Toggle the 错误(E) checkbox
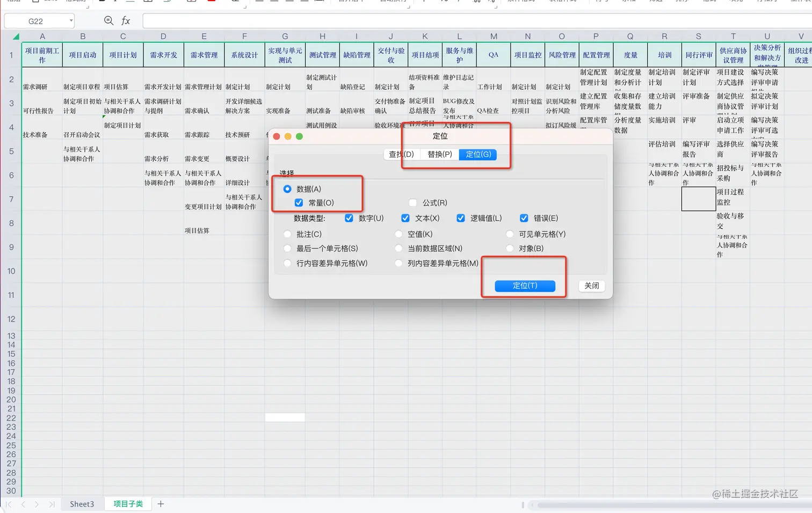 524,218
